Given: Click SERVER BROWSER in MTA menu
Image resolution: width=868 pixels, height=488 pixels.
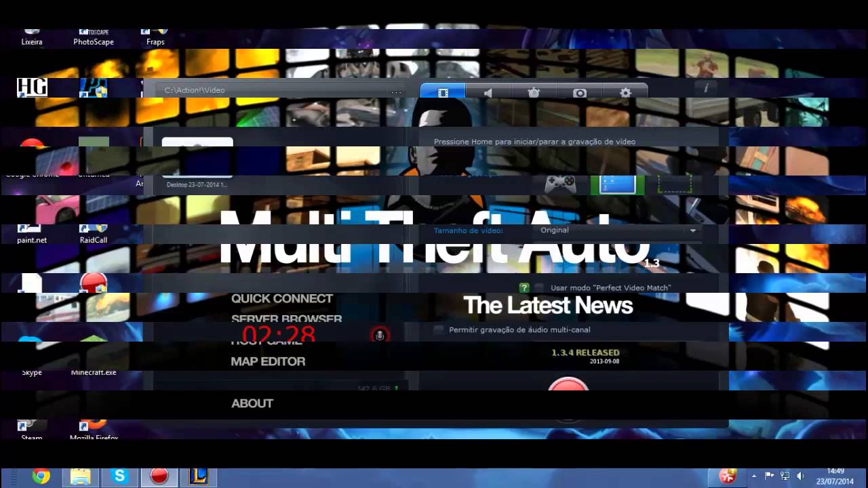Looking at the screenshot, I should click(x=286, y=319).
